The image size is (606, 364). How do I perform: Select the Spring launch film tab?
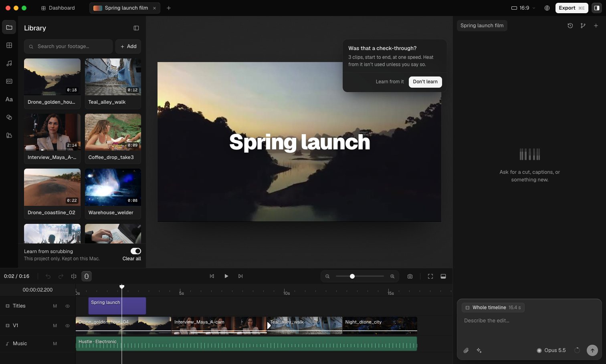pos(125,8)
